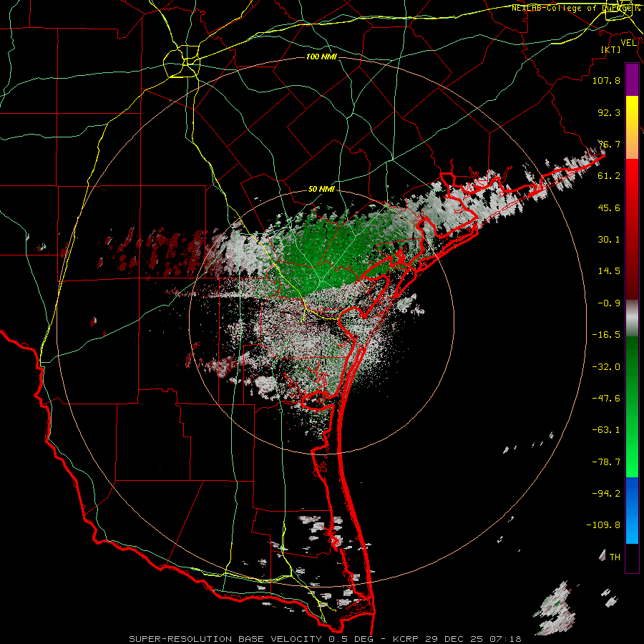Click the 92.3 legend value
This screenshot has width=644, height=644.
[609, 112]
